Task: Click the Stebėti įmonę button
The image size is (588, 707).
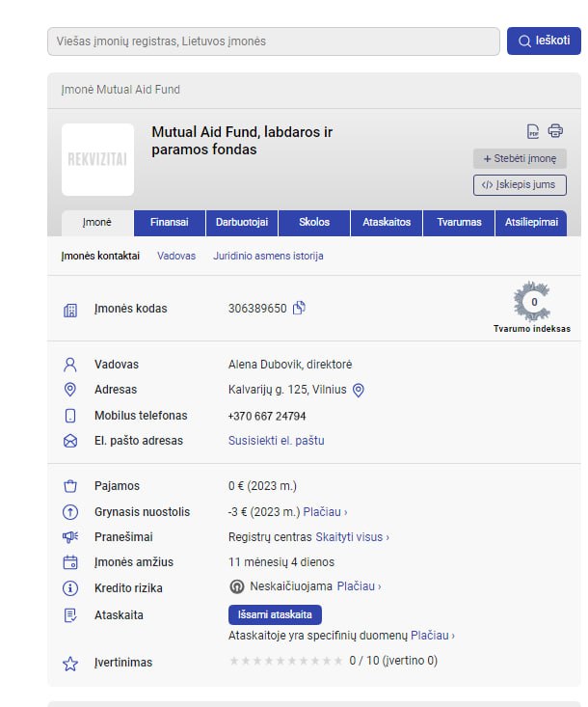Action: [520, 159]
